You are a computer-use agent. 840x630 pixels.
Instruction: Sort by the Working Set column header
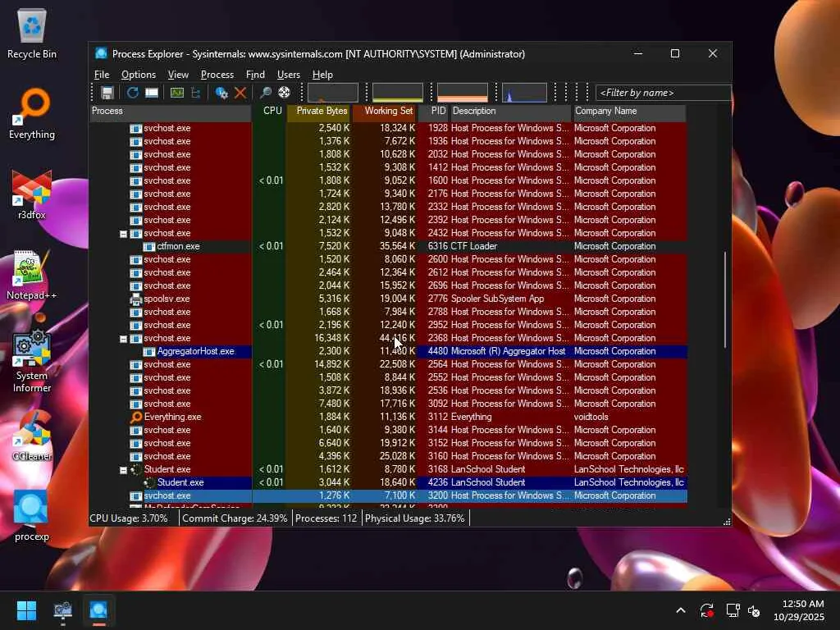[x=385, y=112]
